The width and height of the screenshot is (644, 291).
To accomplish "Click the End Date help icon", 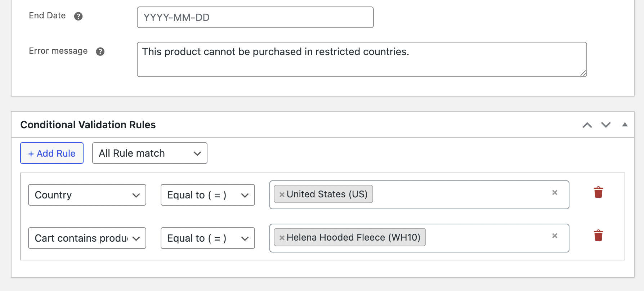I will [x=78, y=16].
